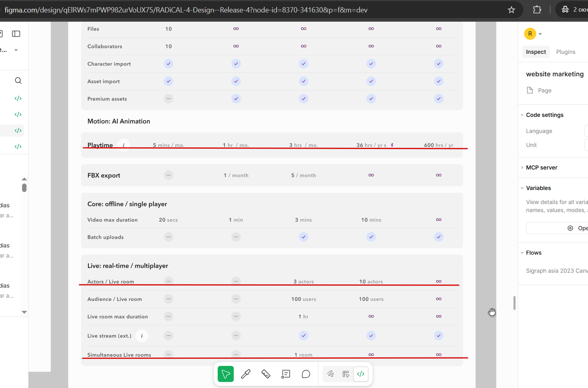Collapse the Code settings section
Image resolution: width=588 pixels, height=388 pixels.
coord(522,115)
